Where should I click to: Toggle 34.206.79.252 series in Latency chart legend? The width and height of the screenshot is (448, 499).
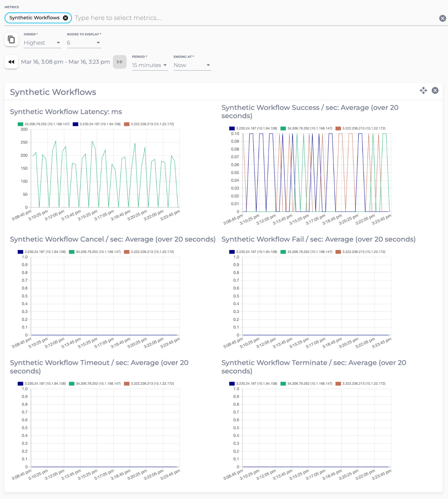pos(44,124)
